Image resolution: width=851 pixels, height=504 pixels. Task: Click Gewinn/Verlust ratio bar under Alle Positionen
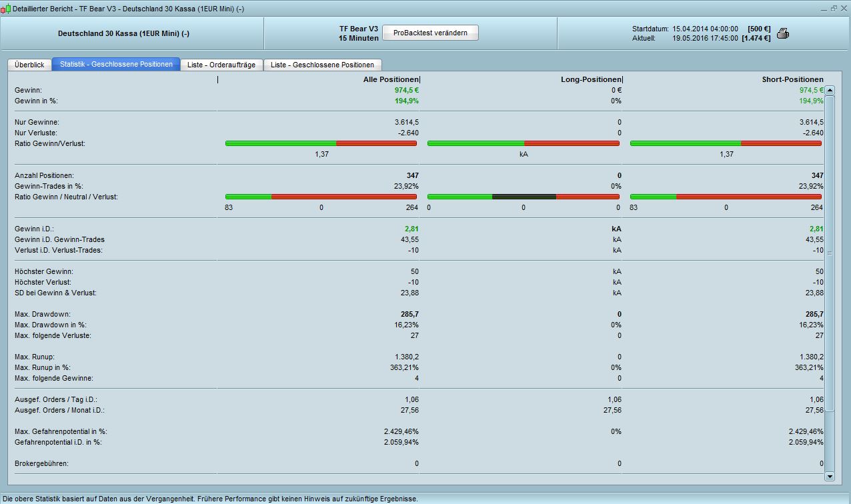(321, 143)
